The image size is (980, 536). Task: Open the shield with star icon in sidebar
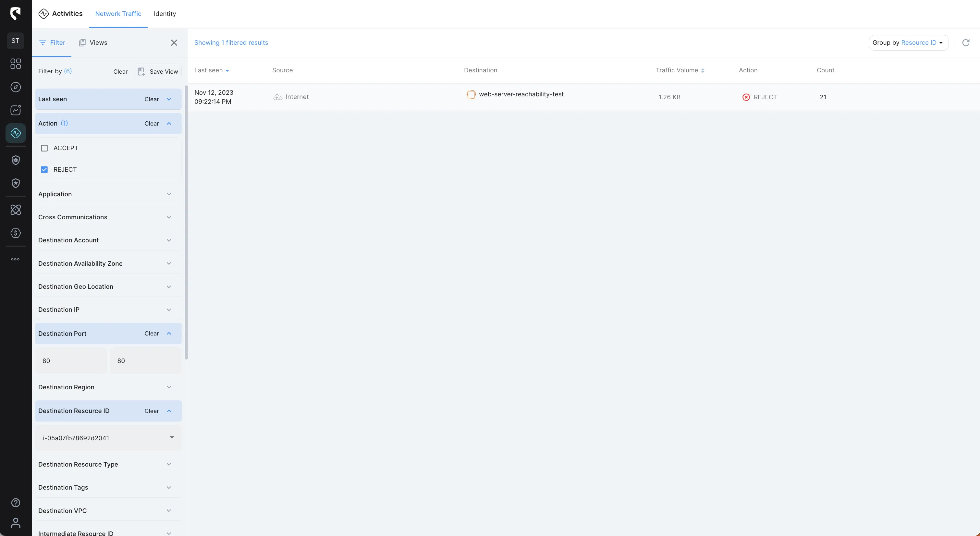[x=16, y=183]
